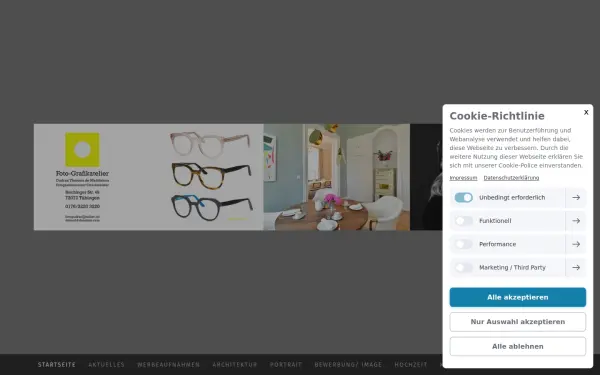
Task: Expand Marketing / Third Party details arrow
Action: (x=576, y=267)
